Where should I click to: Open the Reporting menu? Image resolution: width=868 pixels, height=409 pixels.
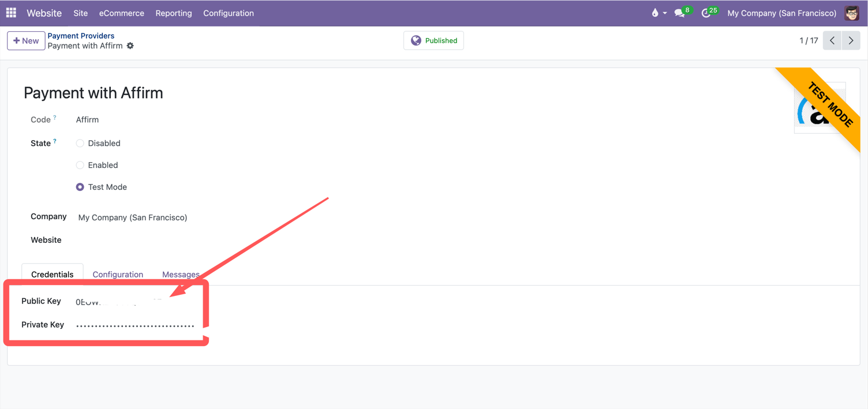(174, 13)
